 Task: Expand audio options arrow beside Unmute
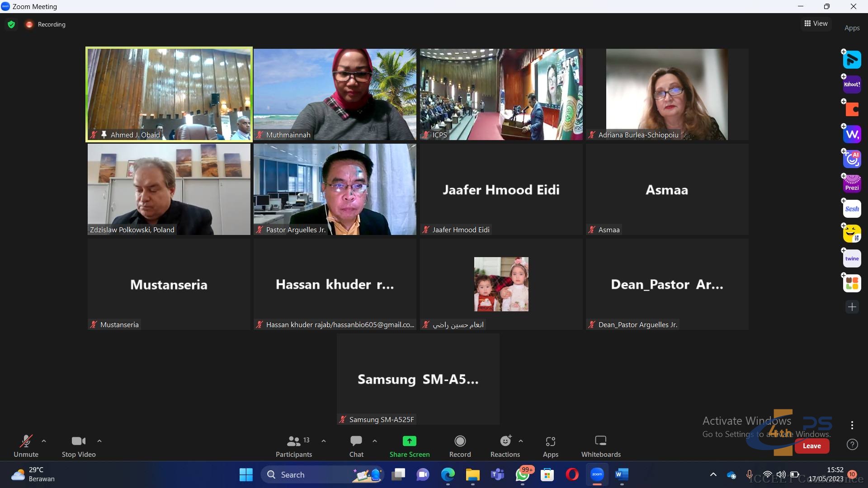click(x=44, y=441)
